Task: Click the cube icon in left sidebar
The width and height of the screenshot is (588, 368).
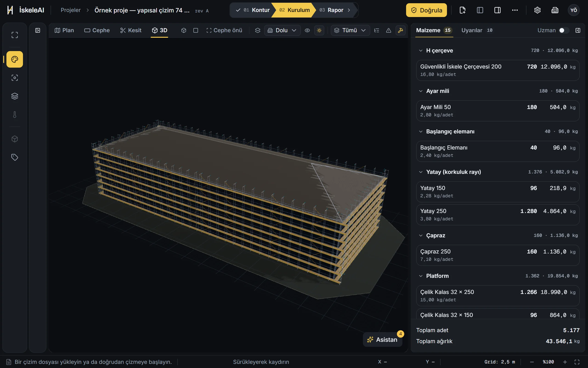Action: (x=14, y=139)
